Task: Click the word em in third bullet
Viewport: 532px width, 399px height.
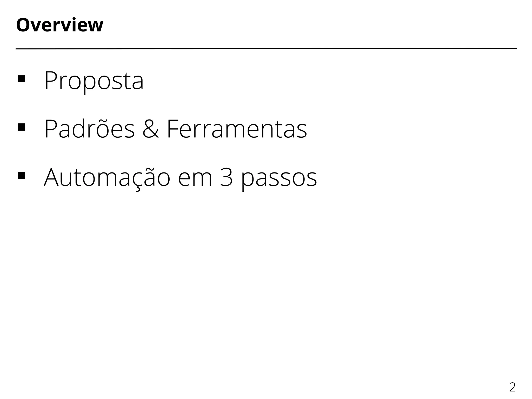Action: (x=195, y=179)
